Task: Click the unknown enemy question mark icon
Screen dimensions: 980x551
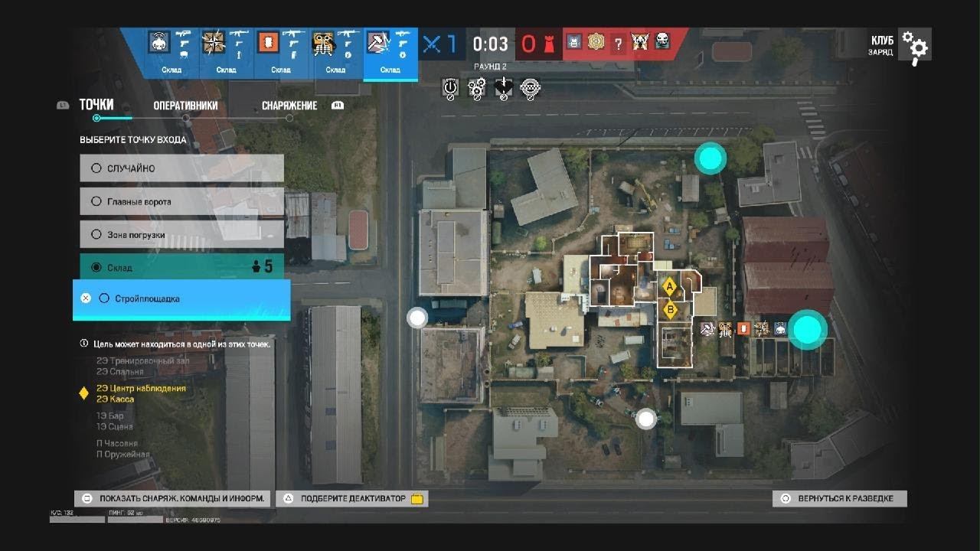Action: (x=619, y=44)
